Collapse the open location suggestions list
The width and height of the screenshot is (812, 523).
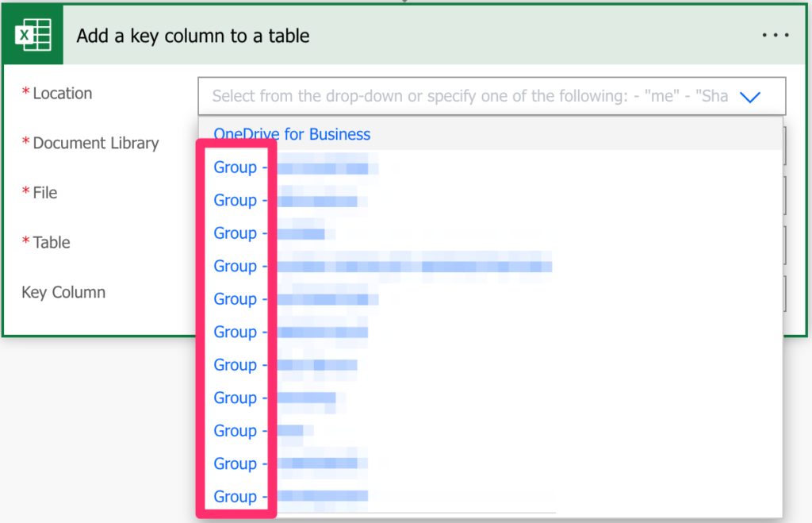tap(750, 94)
